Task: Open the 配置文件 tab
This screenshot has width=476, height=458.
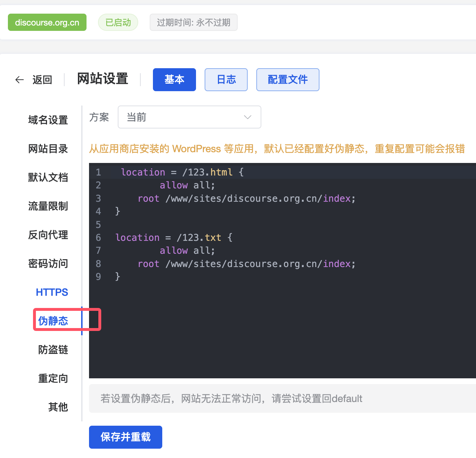Action: coord(288,80)
